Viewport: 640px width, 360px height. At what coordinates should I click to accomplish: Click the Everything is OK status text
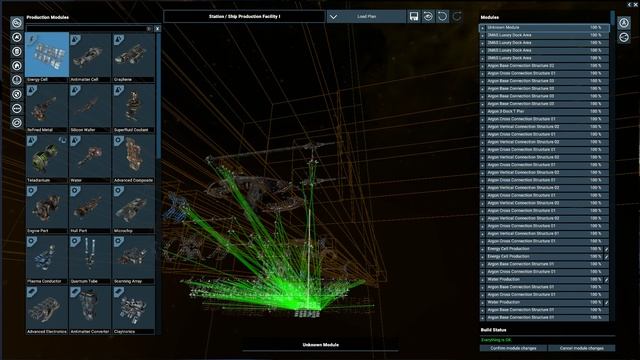pyautogui.click(x=496, y=340)
